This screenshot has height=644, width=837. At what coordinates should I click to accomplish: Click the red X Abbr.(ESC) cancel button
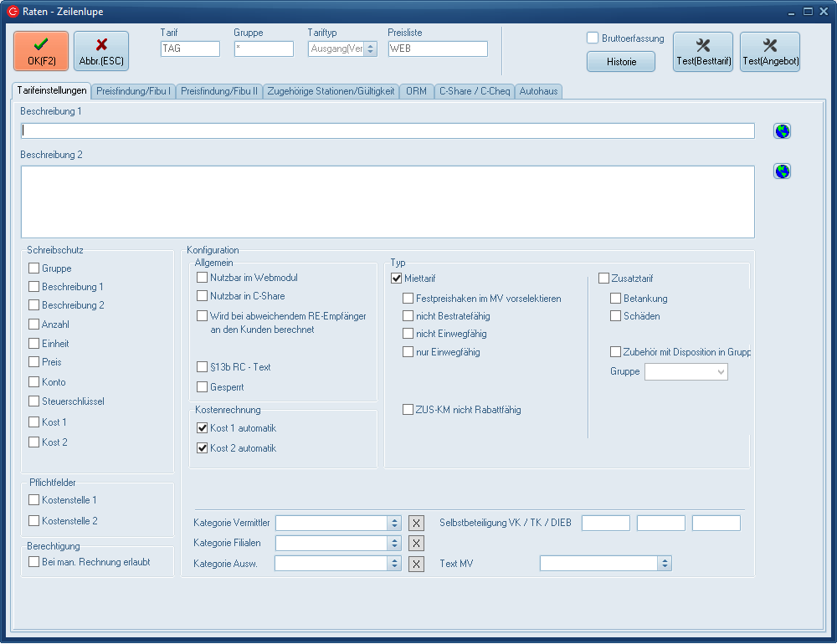pos(101,51)
